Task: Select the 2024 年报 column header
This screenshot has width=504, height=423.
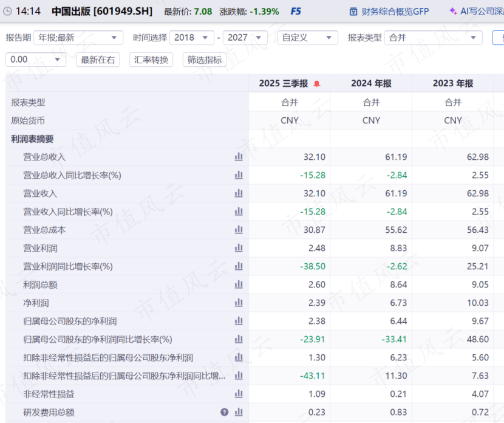Action: (371, 84)
